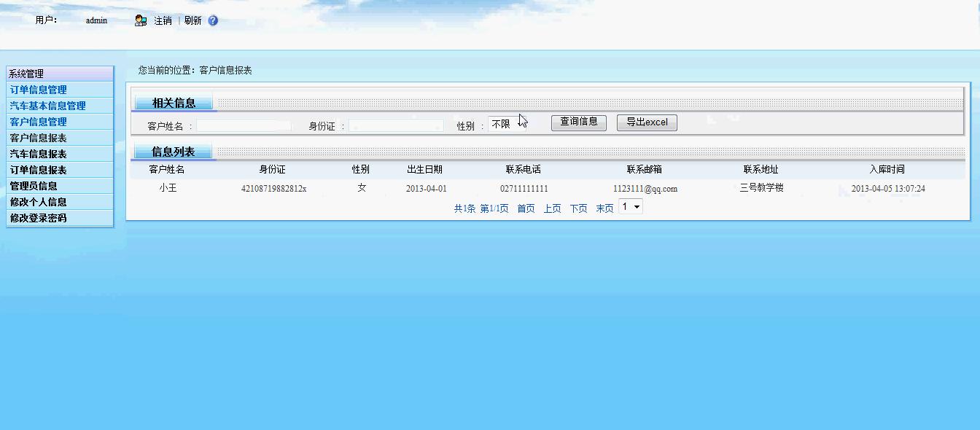Click the 联系电话 column header
Viewport: 980px width, 430px height.
tap(524, 169)
